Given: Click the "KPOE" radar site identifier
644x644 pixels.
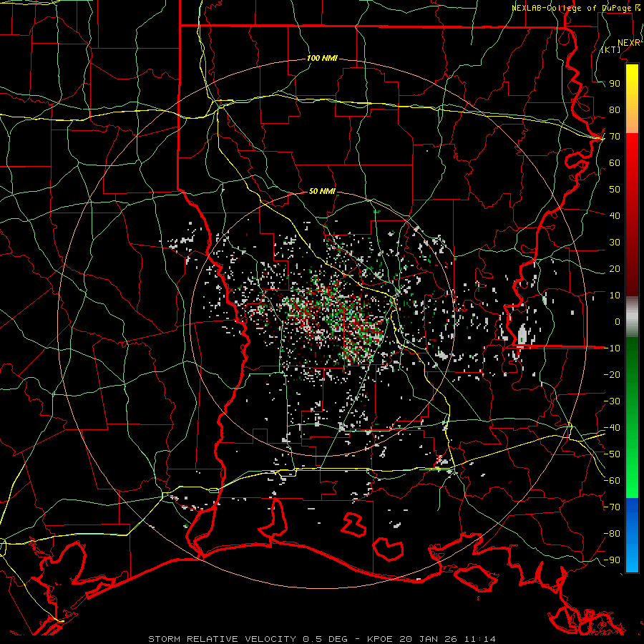Looking at the screenshot, I should (379, 639).
